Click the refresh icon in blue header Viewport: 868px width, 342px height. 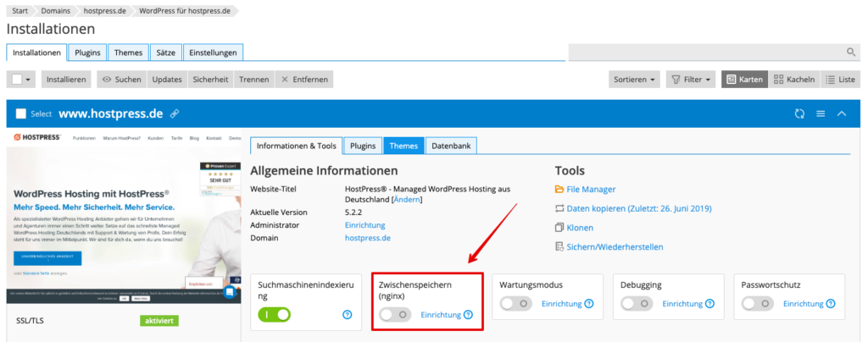799,113
